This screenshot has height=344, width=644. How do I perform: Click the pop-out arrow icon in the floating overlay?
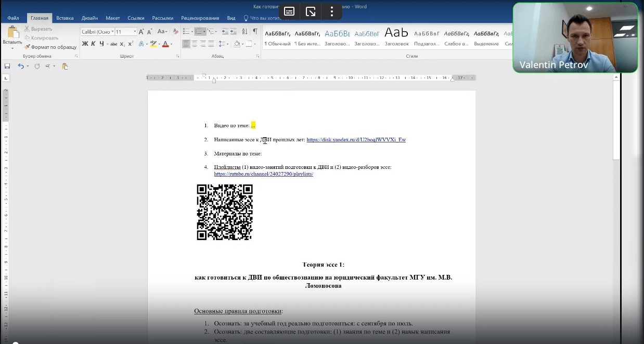click(311, 11)
